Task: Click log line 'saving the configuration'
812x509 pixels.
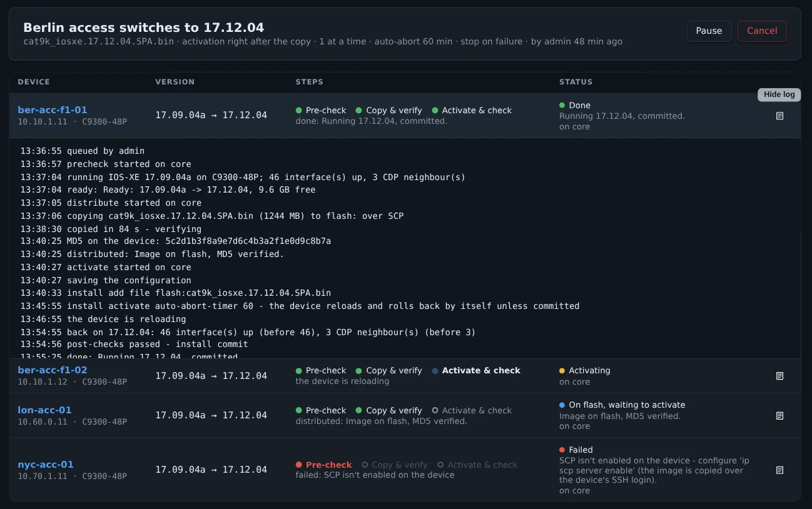Action: coord(106,280)
